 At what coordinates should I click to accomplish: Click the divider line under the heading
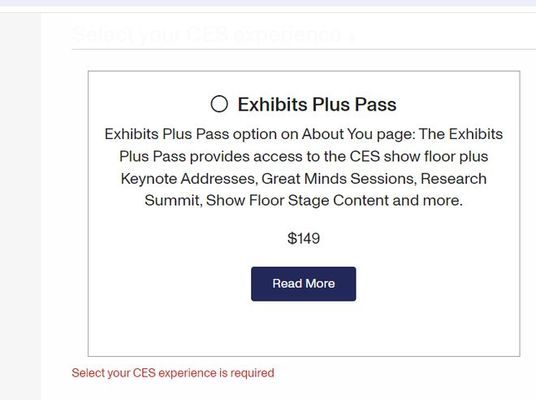[304, 49]
